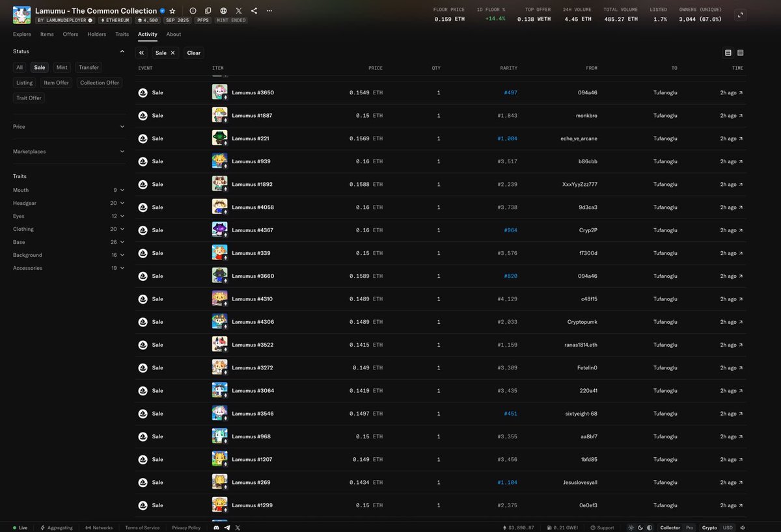
Task: Click the Clear filters button
Action: coord(194,53)
